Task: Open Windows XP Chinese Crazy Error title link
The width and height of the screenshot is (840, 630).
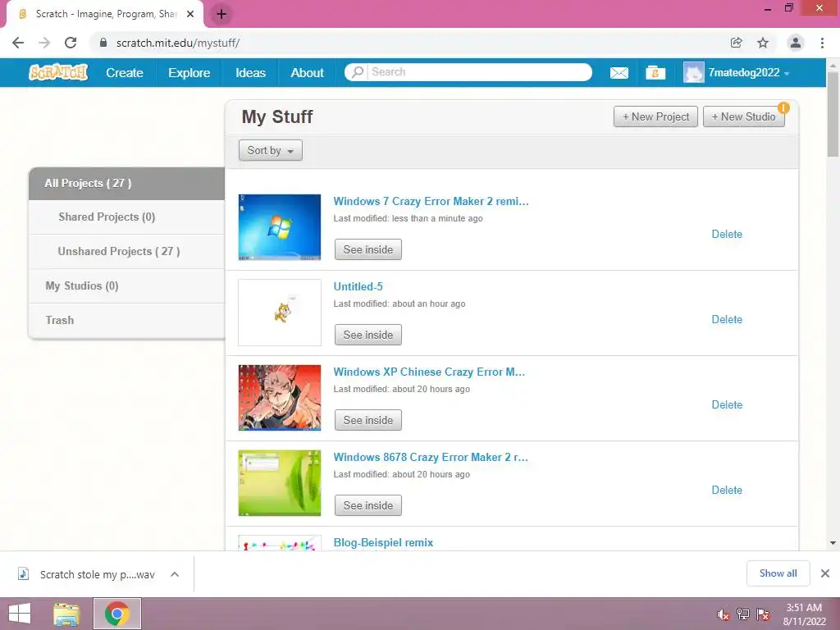Action: click(429, 372)
